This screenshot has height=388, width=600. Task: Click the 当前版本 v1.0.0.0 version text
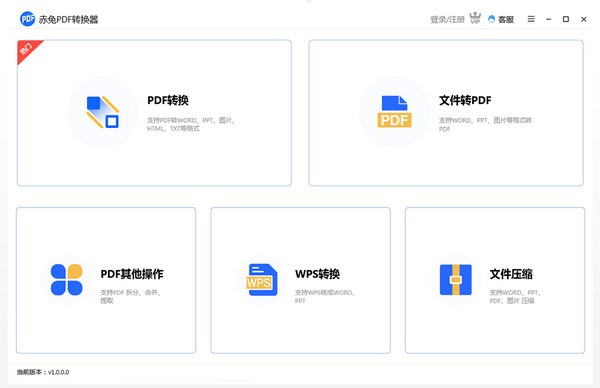pos(43,372)
